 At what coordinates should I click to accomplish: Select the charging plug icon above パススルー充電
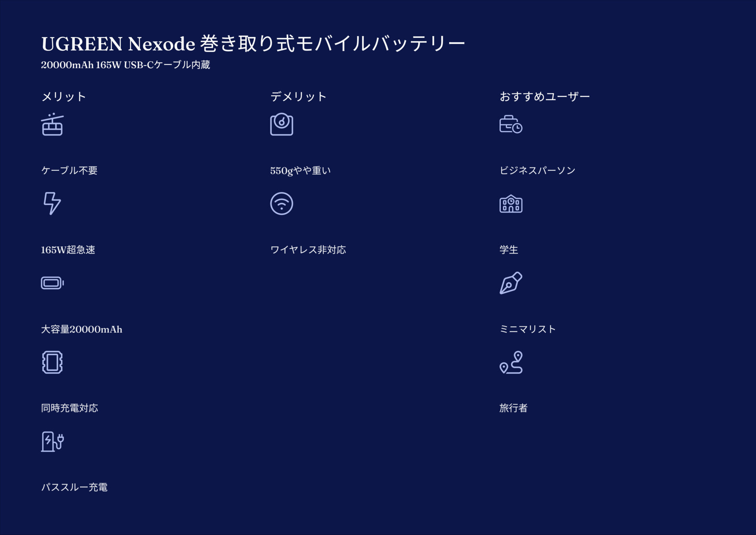coord(54,441)
